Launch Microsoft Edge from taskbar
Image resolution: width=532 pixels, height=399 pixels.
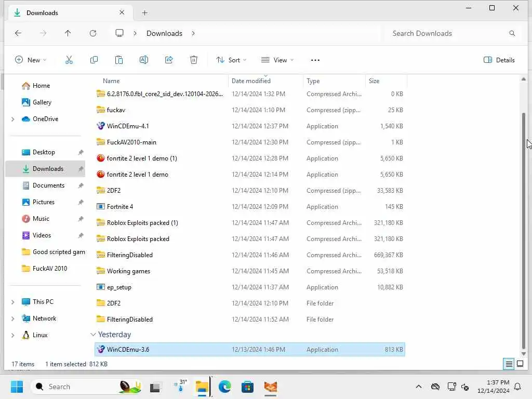click(x=224, y=387)
